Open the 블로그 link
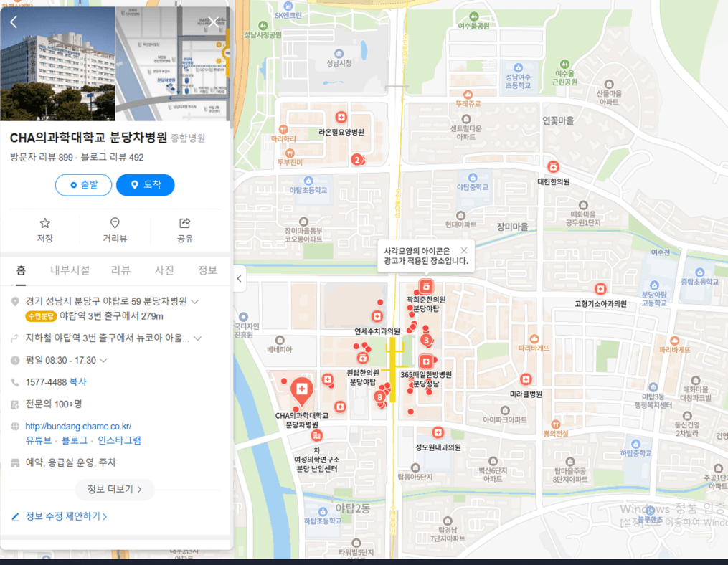 [75, 440]
